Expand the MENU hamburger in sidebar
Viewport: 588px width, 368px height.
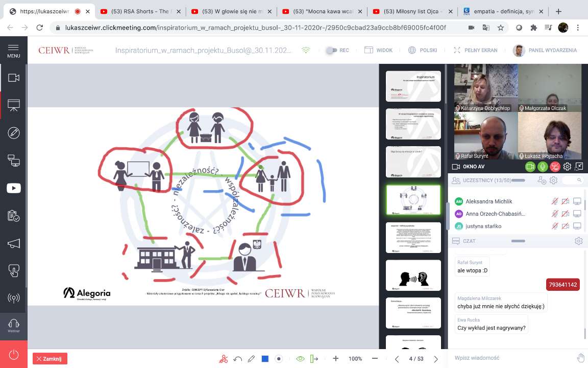pyautogui.click(x=13, y=50)
